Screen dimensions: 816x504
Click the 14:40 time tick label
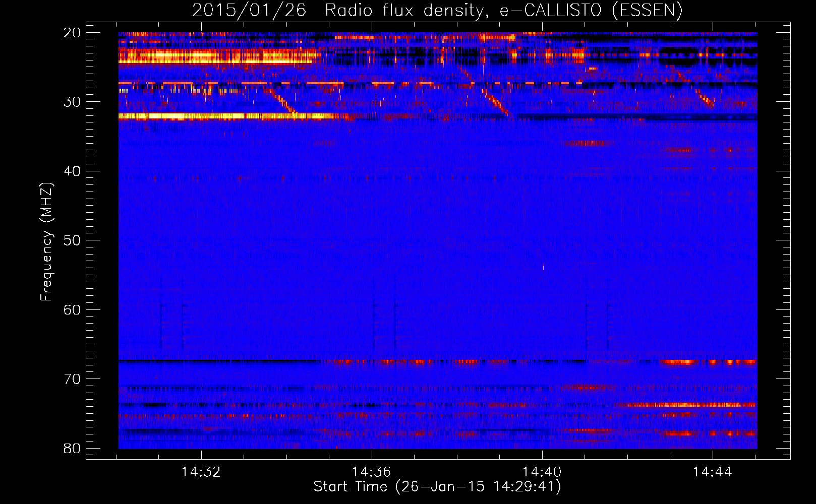pos(542,472)
